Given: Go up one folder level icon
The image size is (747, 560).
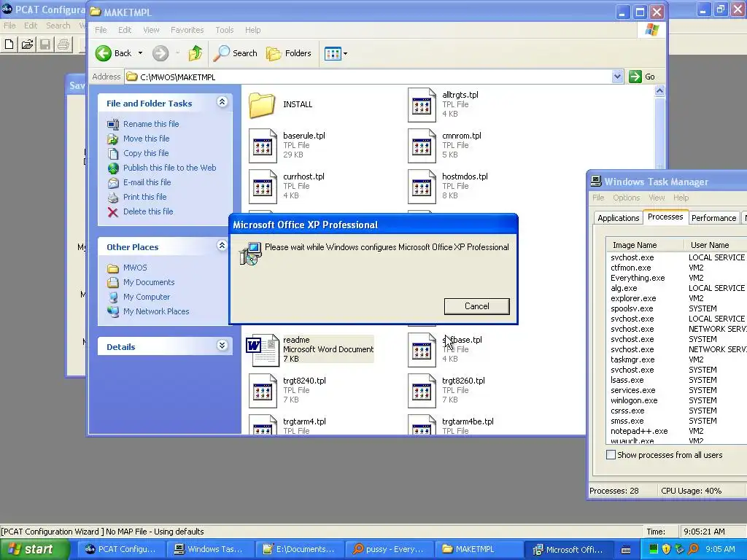Looking at the screenshot, I should click(x=195, y=53).
